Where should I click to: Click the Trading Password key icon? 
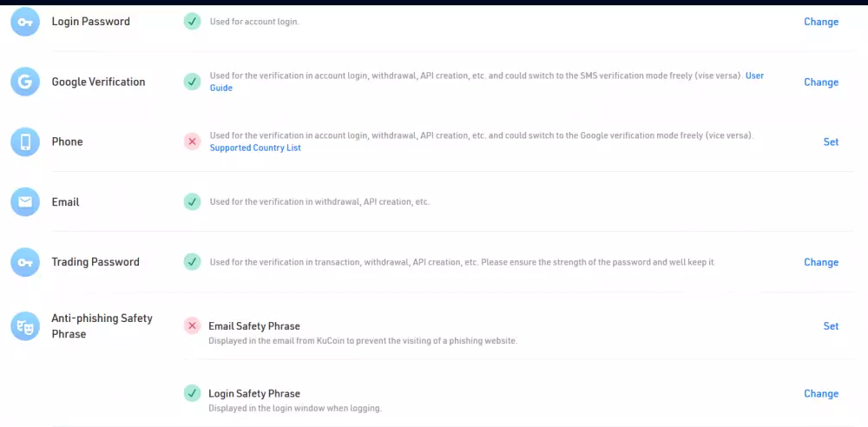(25, 261)
